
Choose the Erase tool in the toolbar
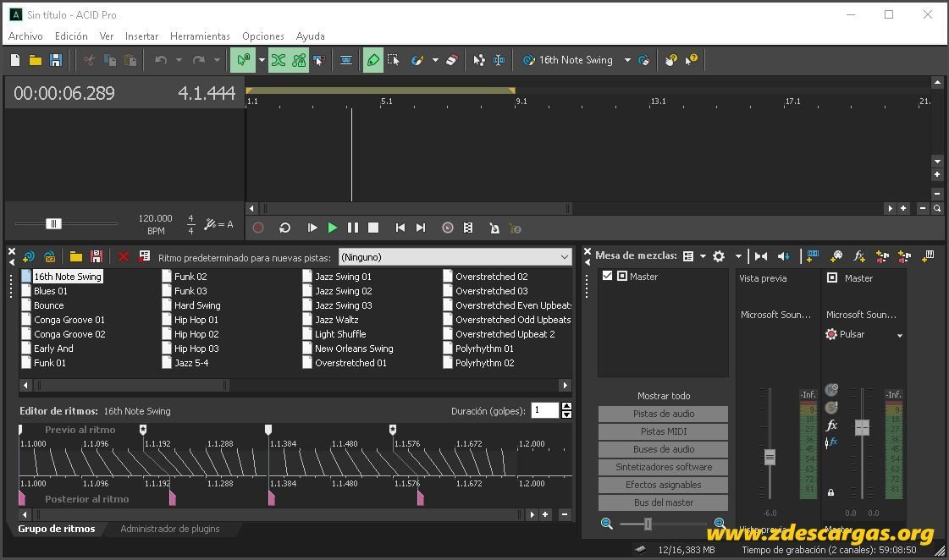coord(451,60)
